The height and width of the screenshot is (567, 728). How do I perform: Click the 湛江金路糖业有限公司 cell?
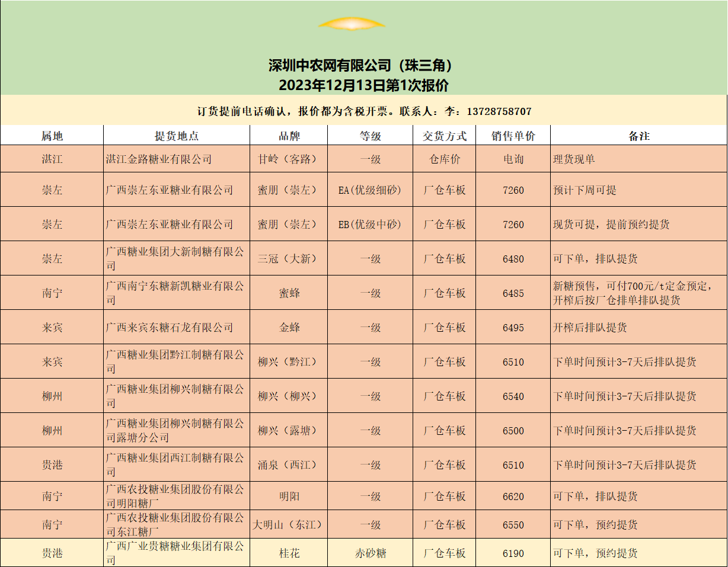pyautogui.click(x=158, y=159)
